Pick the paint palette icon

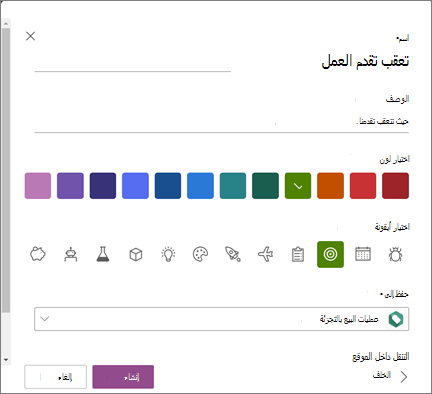(201, 254)
